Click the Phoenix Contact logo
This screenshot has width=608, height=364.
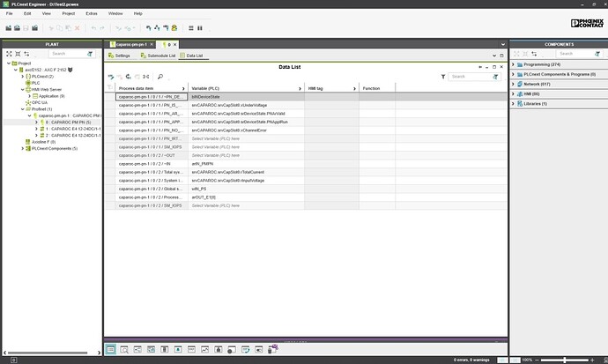tap(587, 23)
